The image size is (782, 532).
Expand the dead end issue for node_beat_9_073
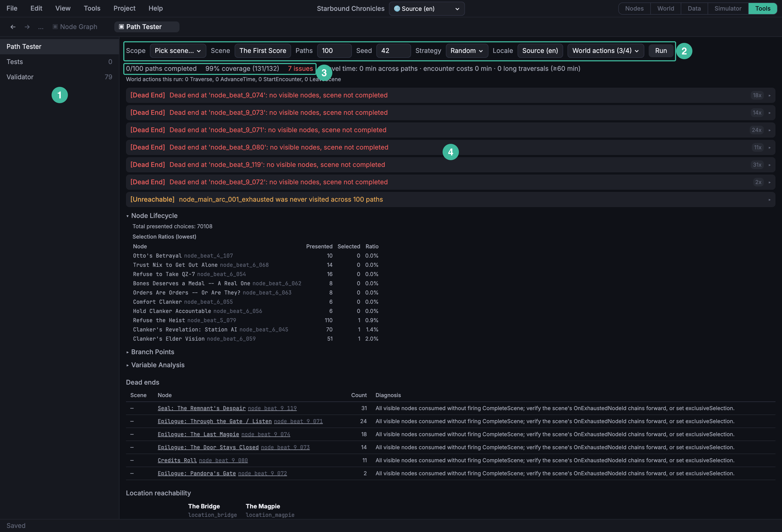point(450,113)
